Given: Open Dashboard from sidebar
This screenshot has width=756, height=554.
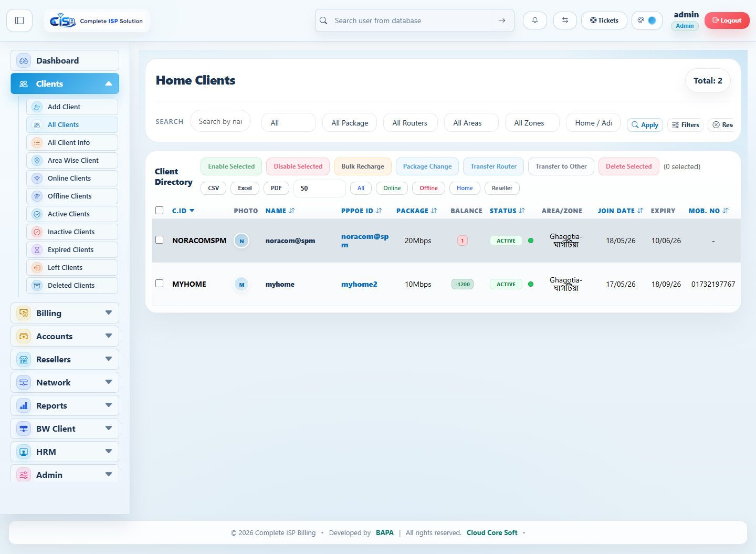Looking at the screenshot, I should [65, 61].
